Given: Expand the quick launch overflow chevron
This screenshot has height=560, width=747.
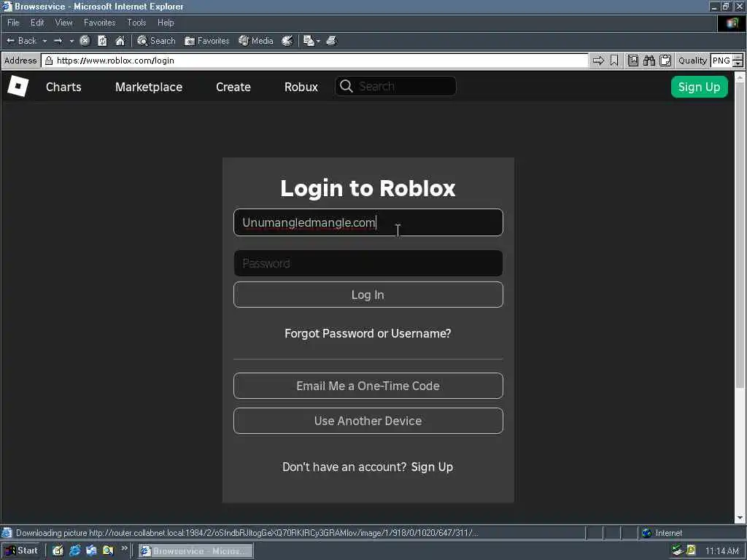Looking at the screenshot, I should (124, 548).
